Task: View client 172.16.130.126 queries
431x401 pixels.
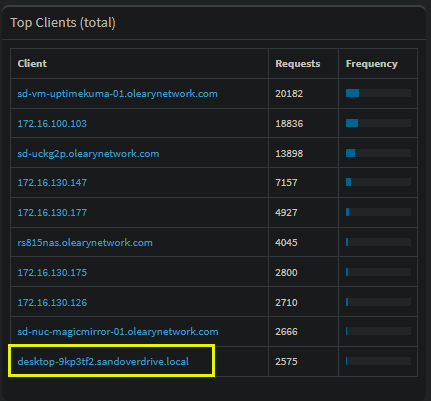Action: pos(52,303)
